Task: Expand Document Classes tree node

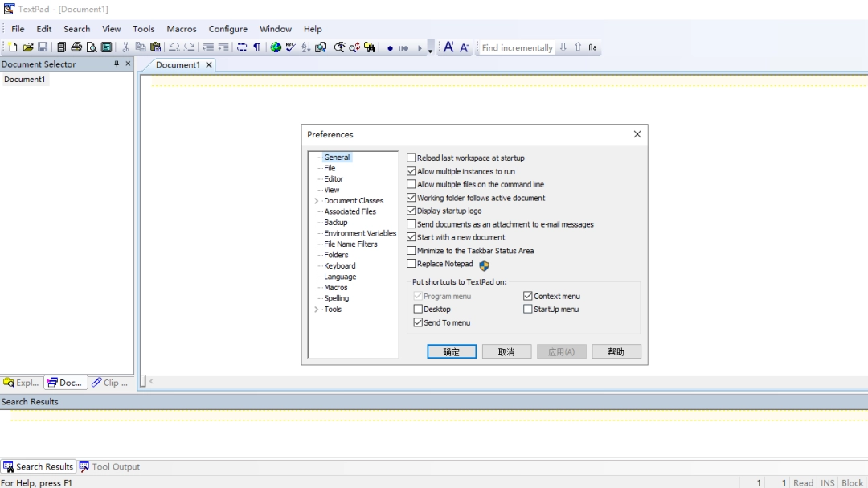Action: (317, 201)
